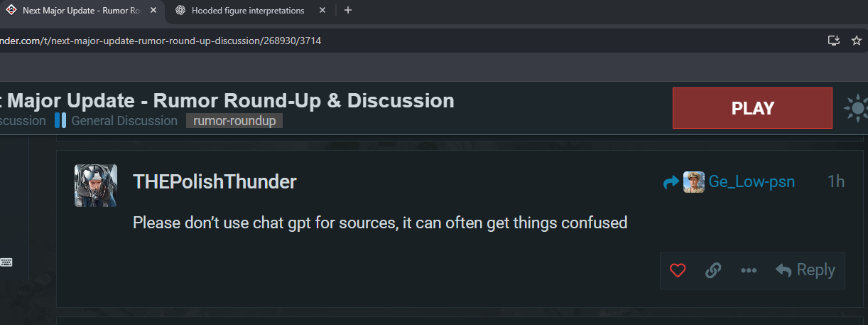Toggle the sun light-theme icon
This screenshot has height=325, width=868.
(857, 109)
